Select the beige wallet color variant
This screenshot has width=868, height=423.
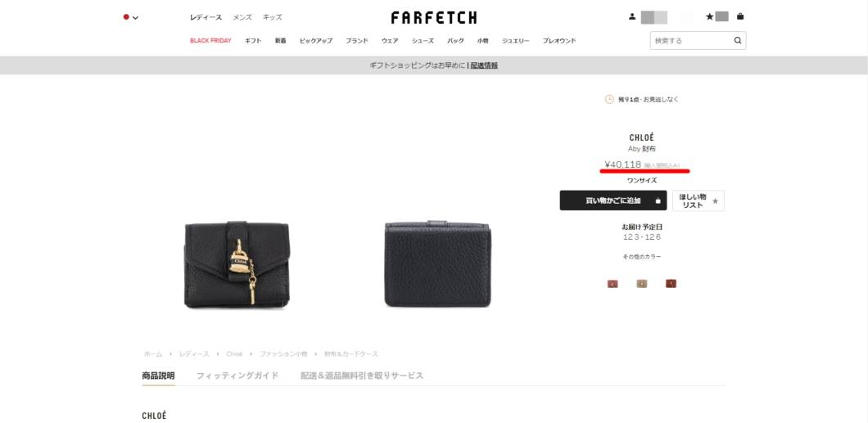(x=642, y=284)
